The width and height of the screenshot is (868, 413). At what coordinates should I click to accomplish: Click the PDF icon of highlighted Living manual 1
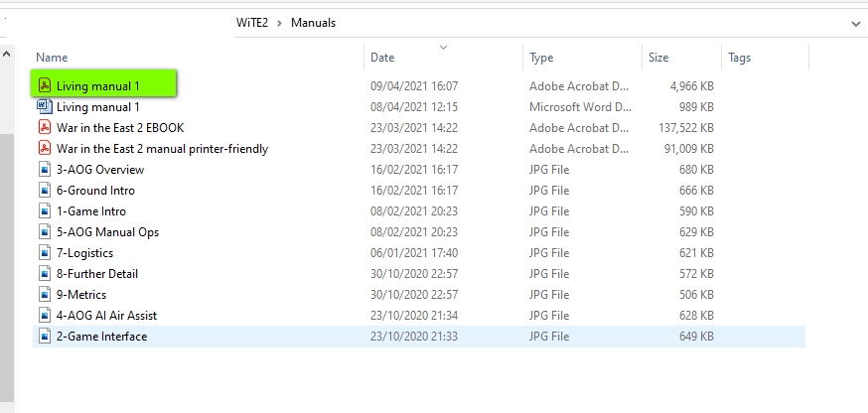coord(45,85)
